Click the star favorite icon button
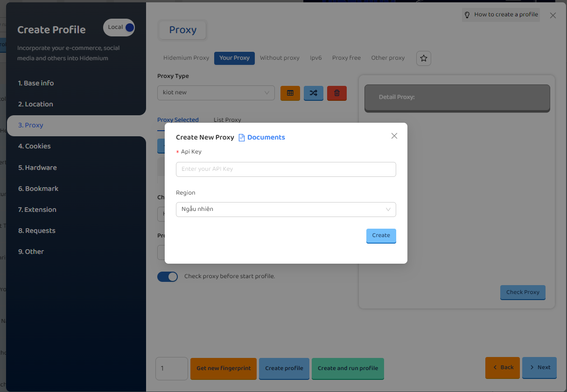 pos(423,58)
